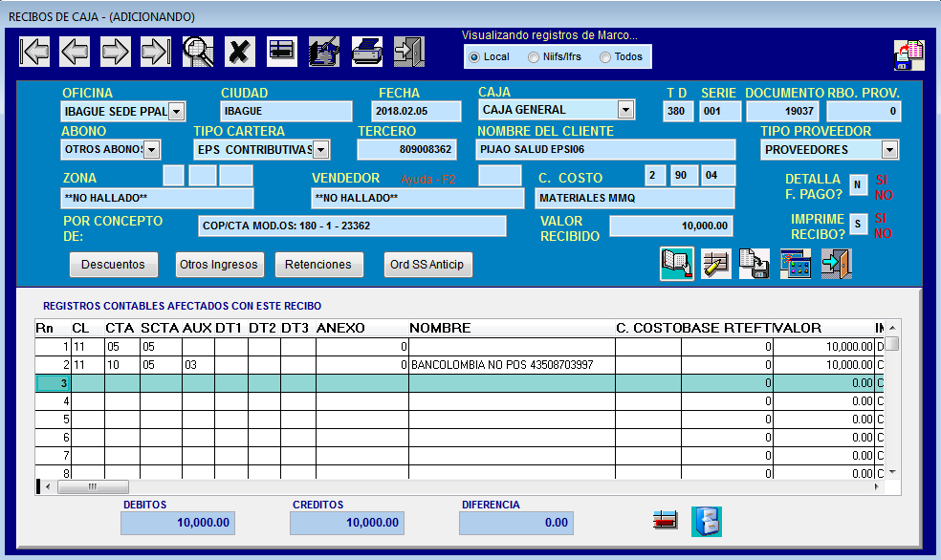
Task: Open the magnifier search icon
Action: tap(198, 52)
